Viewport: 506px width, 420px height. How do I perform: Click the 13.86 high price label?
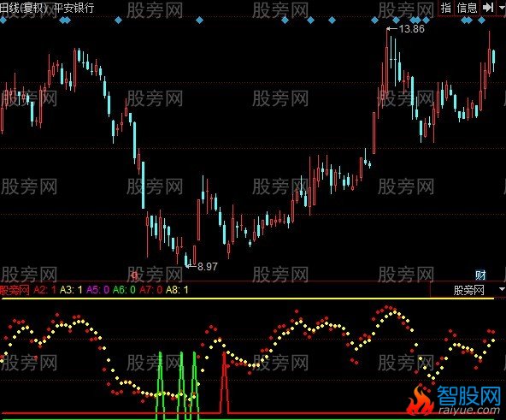[x=411, y=29]
